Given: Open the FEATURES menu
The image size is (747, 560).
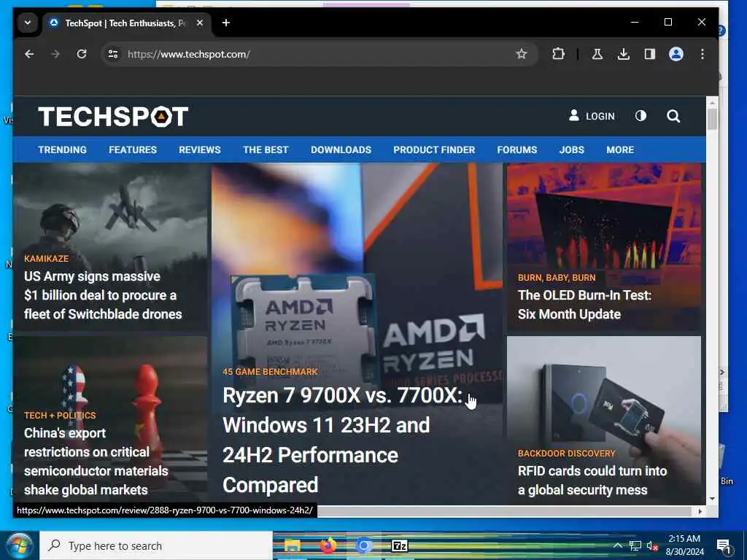Looking at the screenshot, I should (x=133, y=150).
